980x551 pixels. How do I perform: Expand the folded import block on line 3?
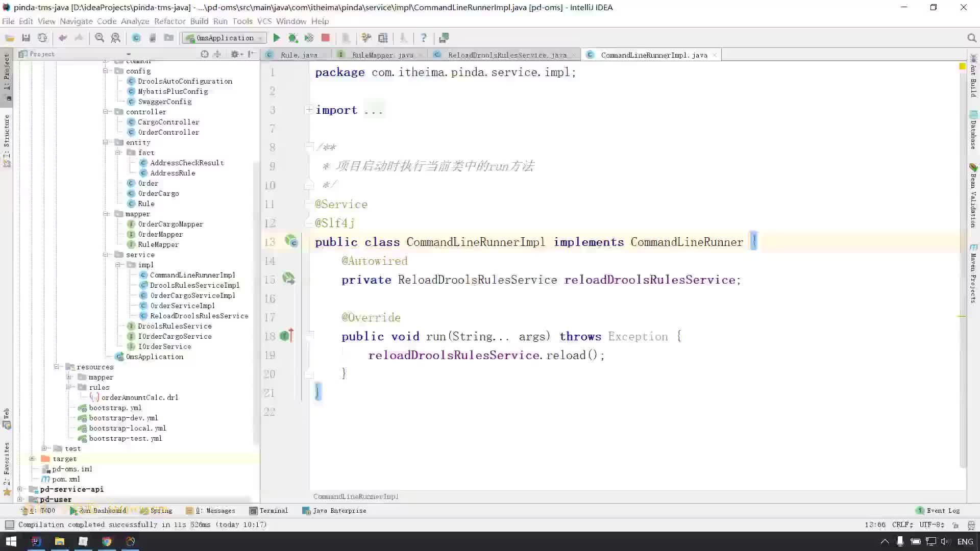coord(309,110)
